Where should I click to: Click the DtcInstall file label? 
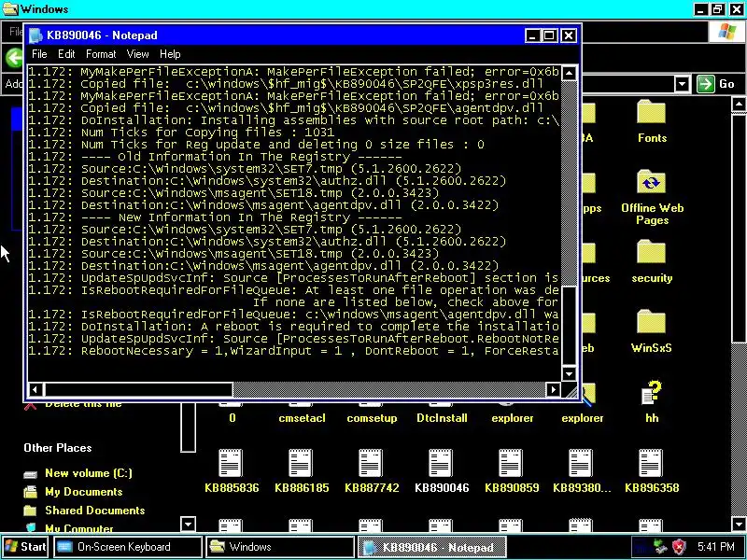click(442, 418)
